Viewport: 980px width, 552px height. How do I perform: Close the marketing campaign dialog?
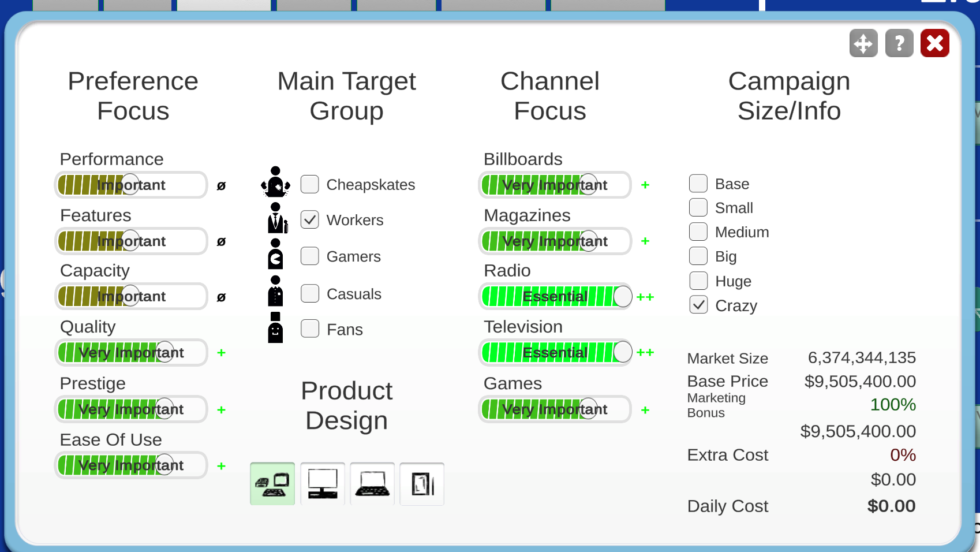935,43
